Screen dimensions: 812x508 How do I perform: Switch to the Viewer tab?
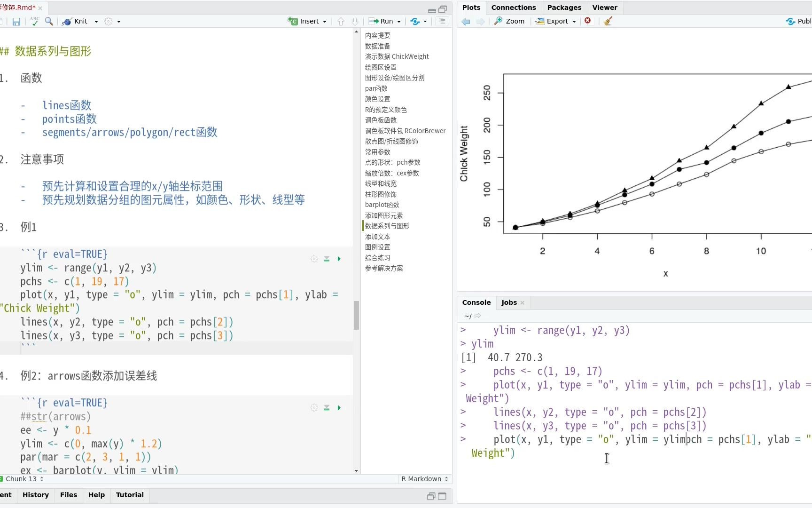tap(605, 8)
